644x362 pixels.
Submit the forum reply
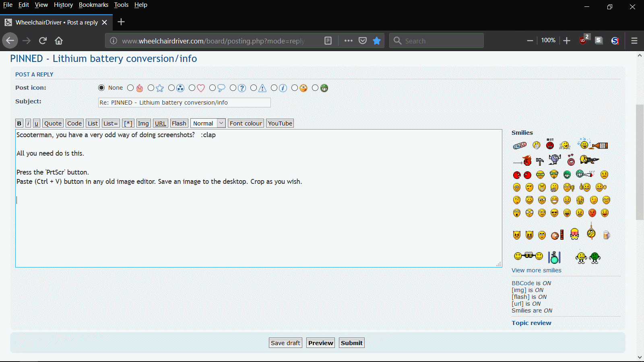click(351, 343)
